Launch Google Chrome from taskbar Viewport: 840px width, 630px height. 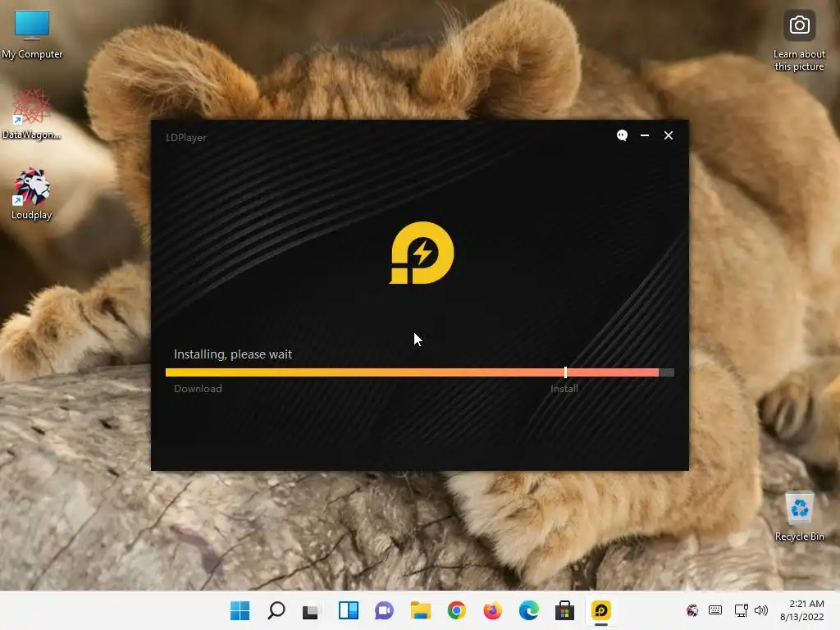456,610
